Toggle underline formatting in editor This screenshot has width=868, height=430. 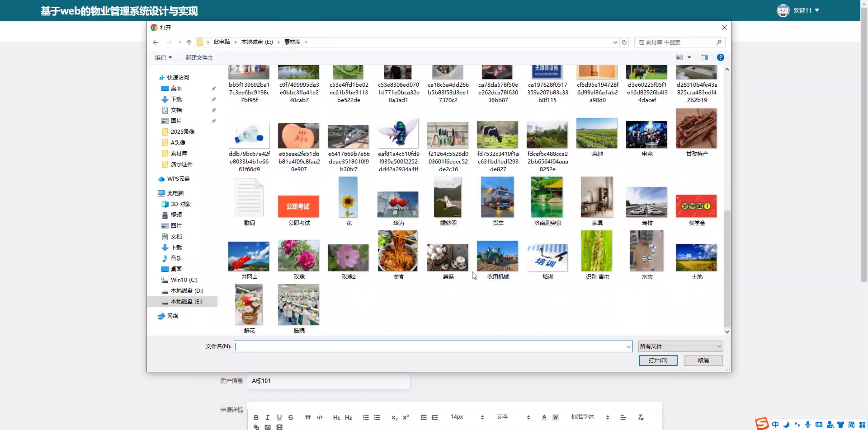point(279,417)
